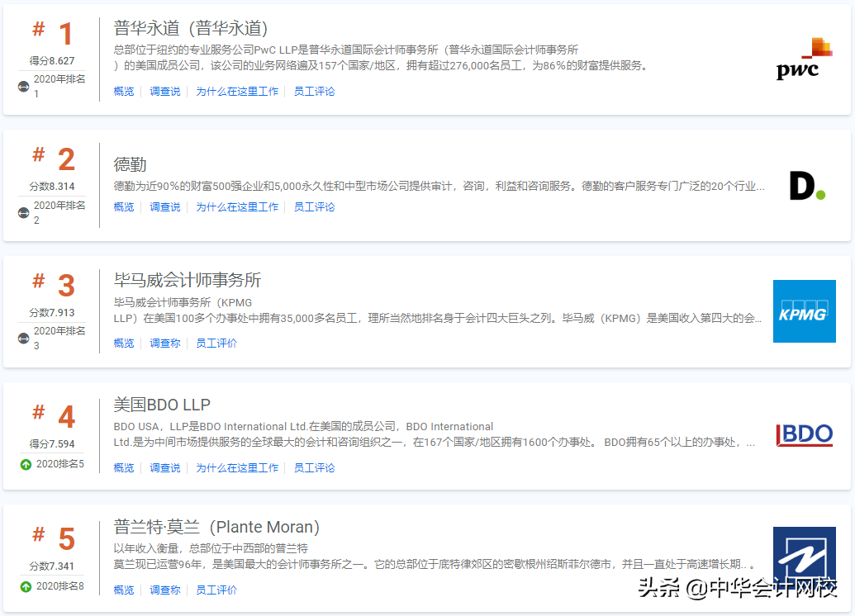Open 为什么在这里工作 under 普华永道
855x616 pixels.
point(238,91)
